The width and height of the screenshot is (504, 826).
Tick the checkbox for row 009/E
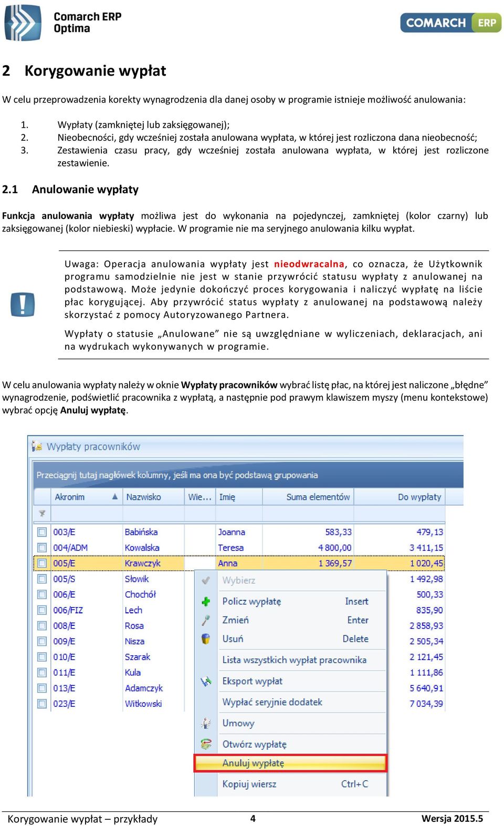(x=42, y=641)
